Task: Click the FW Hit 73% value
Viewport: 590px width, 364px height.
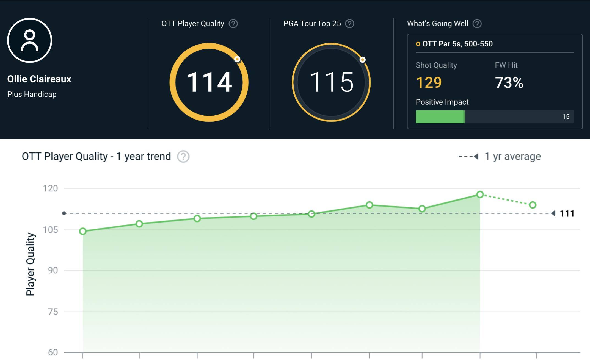Action: pyautogui.click(x=509, y=82)
